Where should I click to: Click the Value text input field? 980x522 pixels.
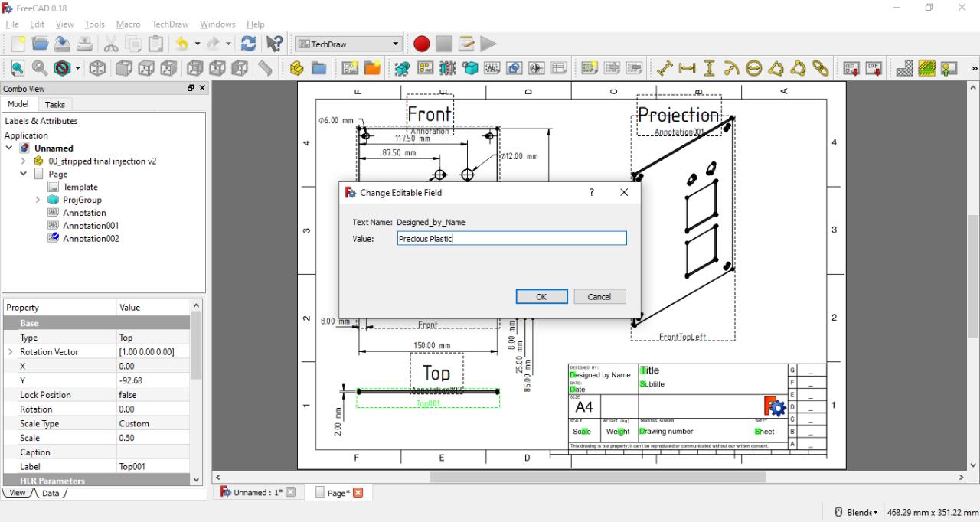point(511,239)
